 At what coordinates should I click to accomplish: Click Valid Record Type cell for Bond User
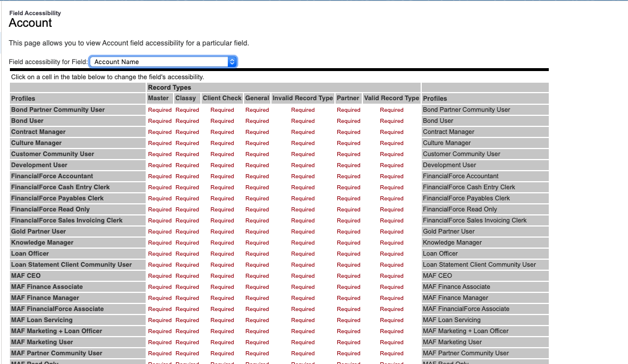[391, 121]
